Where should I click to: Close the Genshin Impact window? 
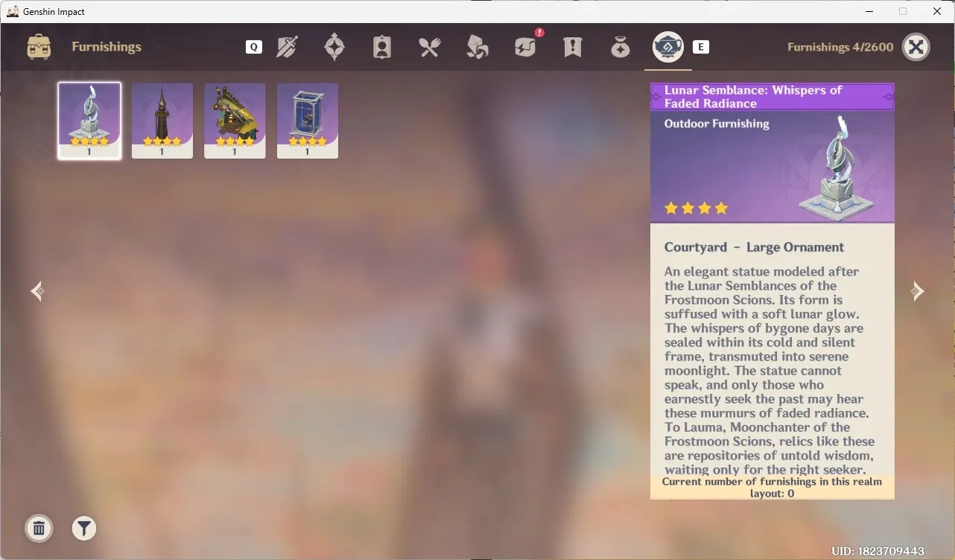click(937, 11)
